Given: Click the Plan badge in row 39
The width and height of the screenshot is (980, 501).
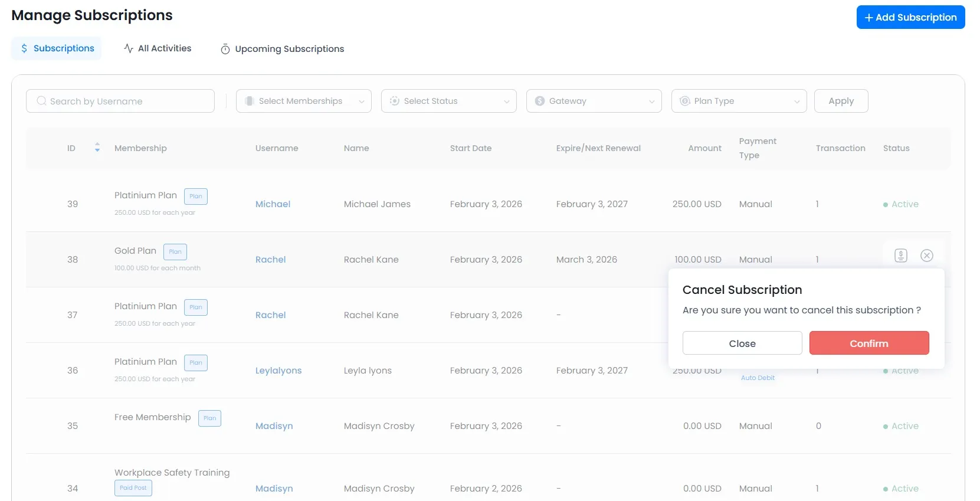Looking at the screenshot, I should [x=196, y=197].
